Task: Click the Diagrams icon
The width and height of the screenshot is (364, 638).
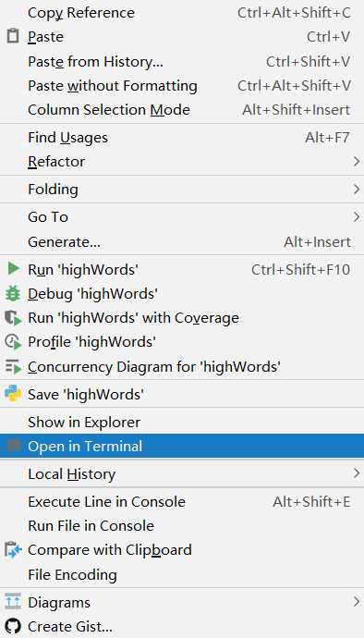Action: (x=13, y=602)
